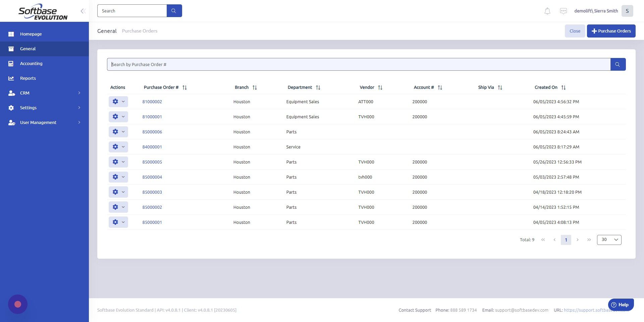The width and height of the screenshot is (644, 322).
Task: Open the chat/feedback icon in the header
Action: pyautogui.click(x=564, y=11)
